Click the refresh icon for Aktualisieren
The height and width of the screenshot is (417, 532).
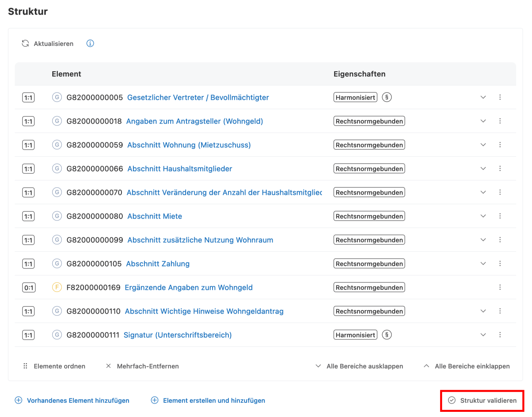pos(25,44)
